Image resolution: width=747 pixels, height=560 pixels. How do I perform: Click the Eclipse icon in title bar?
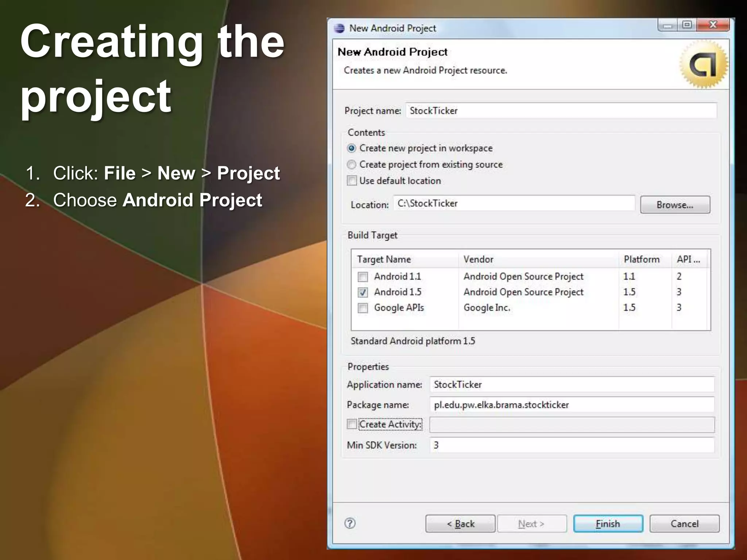(x=339, y=28)
